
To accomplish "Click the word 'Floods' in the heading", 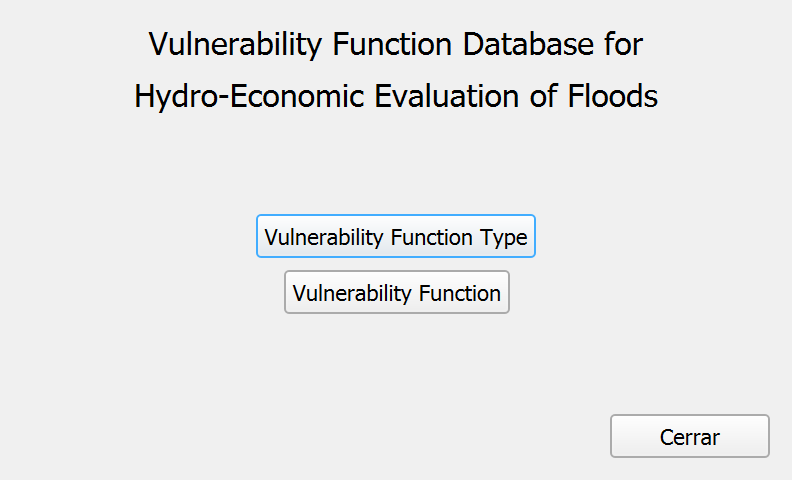I will click(613, 95).
